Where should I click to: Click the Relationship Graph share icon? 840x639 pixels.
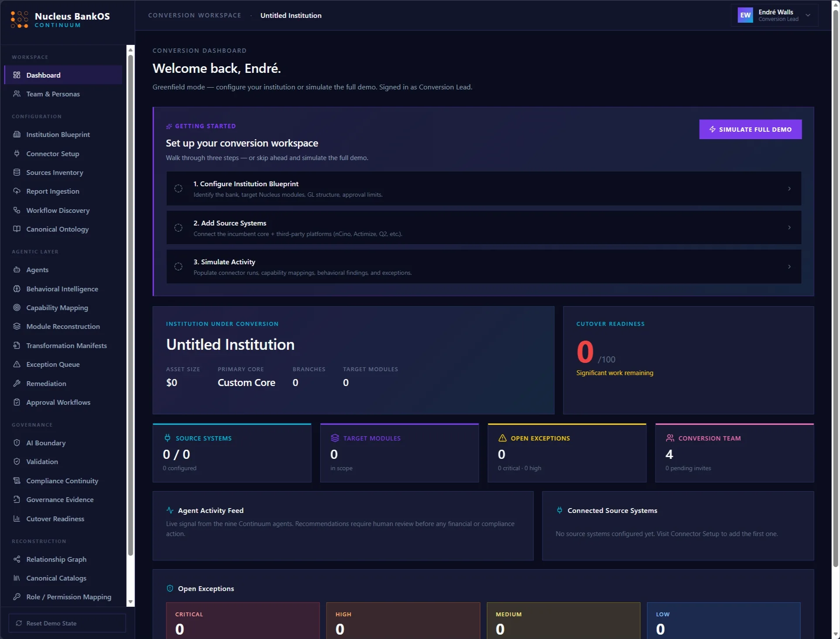pyautogui.click(x=17, y=559)
